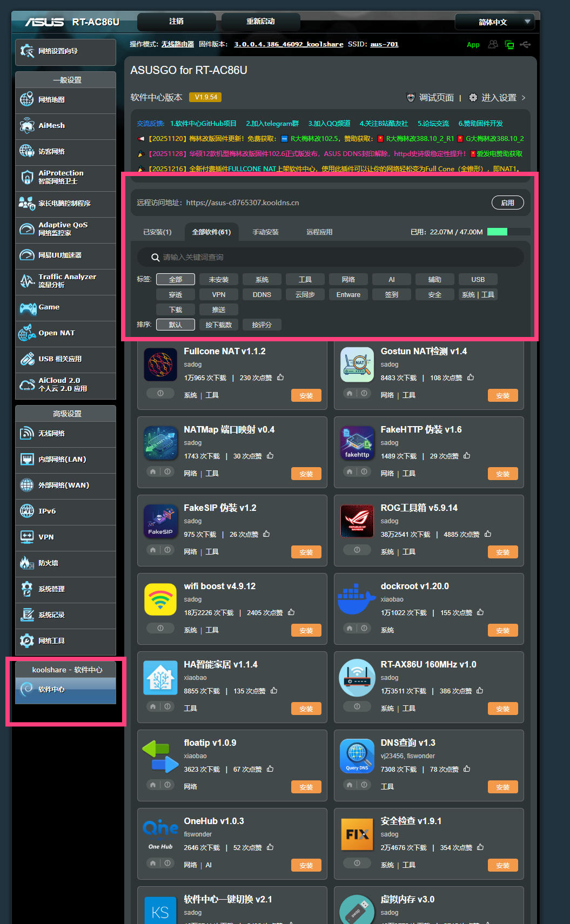Viewport: 570px width, 924px height.
Task: Open the Firewall flame icon
Action: (x=27, y=563)
